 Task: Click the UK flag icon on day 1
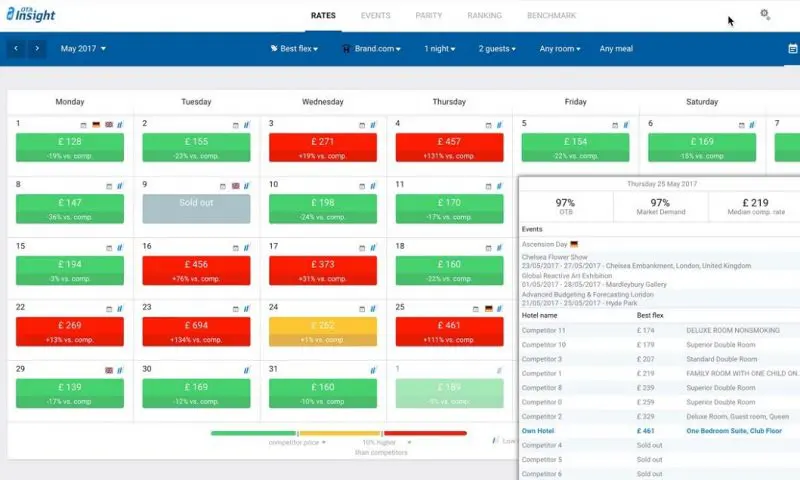(109, 124)
